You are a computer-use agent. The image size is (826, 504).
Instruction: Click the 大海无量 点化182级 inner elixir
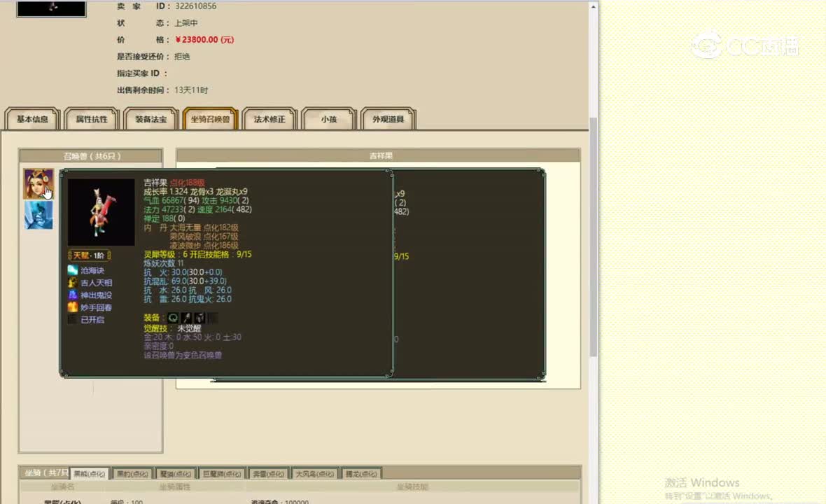pos(204,227)
